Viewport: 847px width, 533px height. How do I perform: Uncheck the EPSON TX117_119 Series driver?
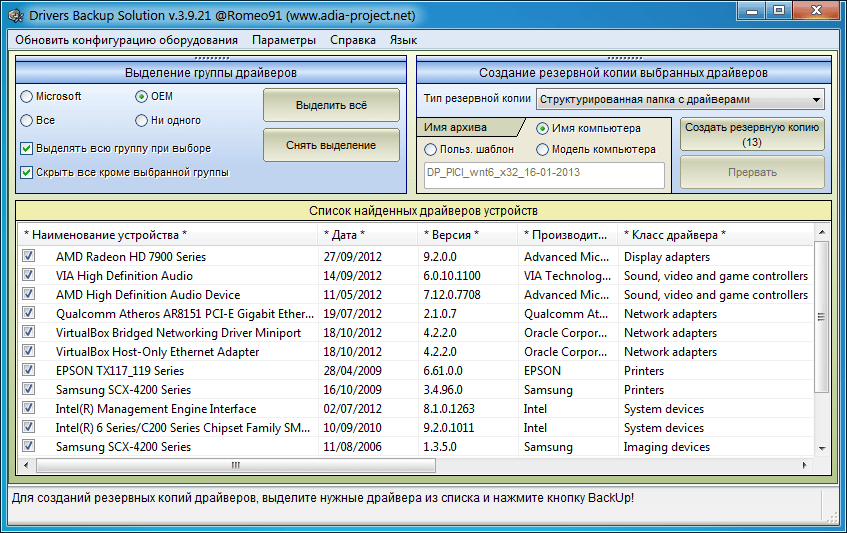28,371
